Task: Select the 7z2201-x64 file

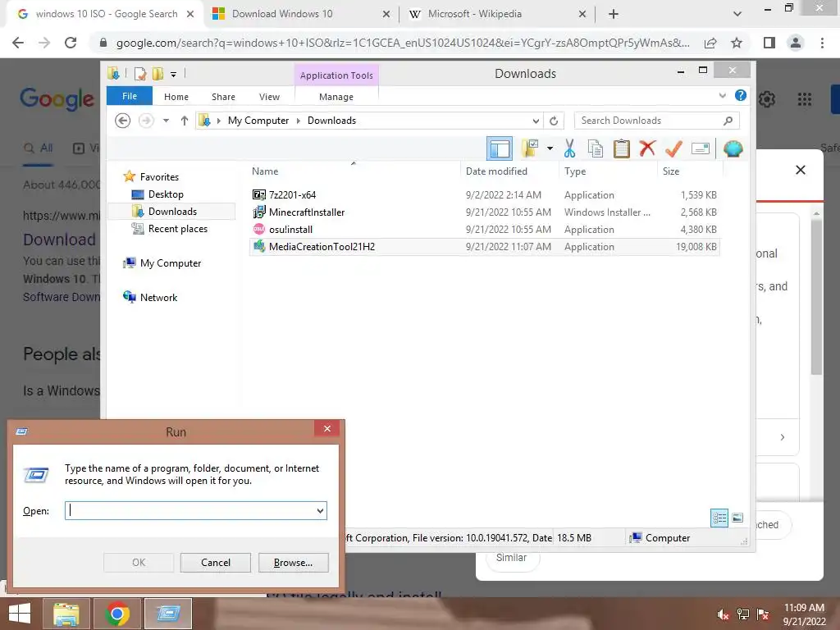Action: point(484,195)
